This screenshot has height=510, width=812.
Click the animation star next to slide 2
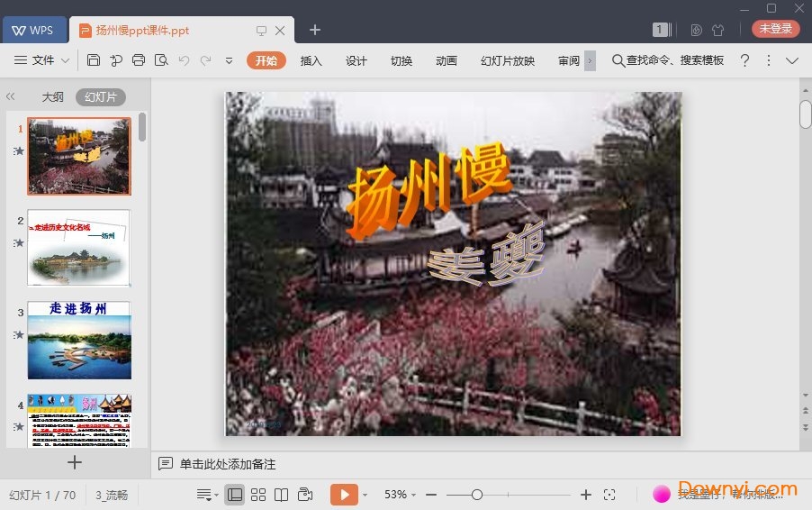[x=19, y=242]
